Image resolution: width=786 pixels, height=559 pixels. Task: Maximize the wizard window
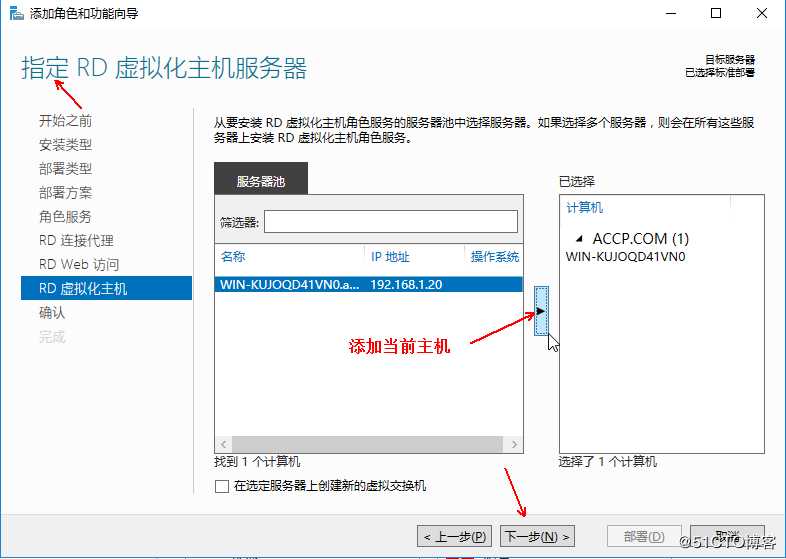point(716,13)
